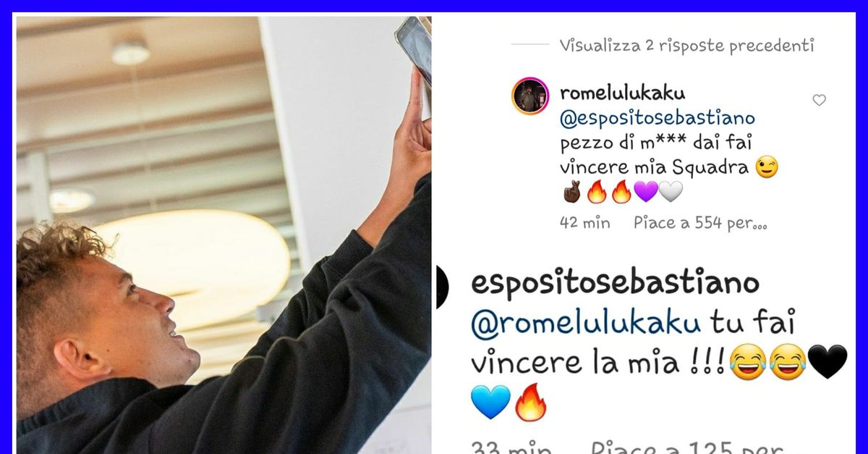868x454 pixels.
Task: Open the @espositosebastiano mention link
Action: [658, 118]
